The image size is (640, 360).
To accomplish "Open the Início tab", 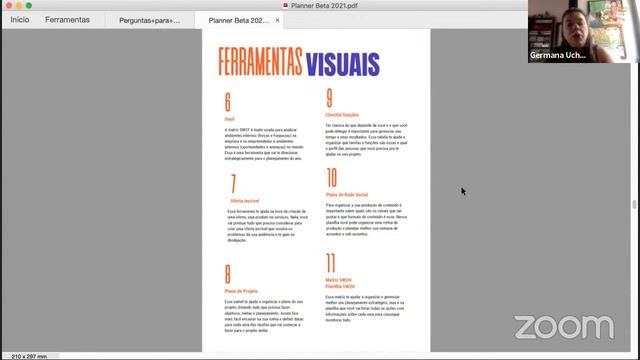I will click(20, 20).
